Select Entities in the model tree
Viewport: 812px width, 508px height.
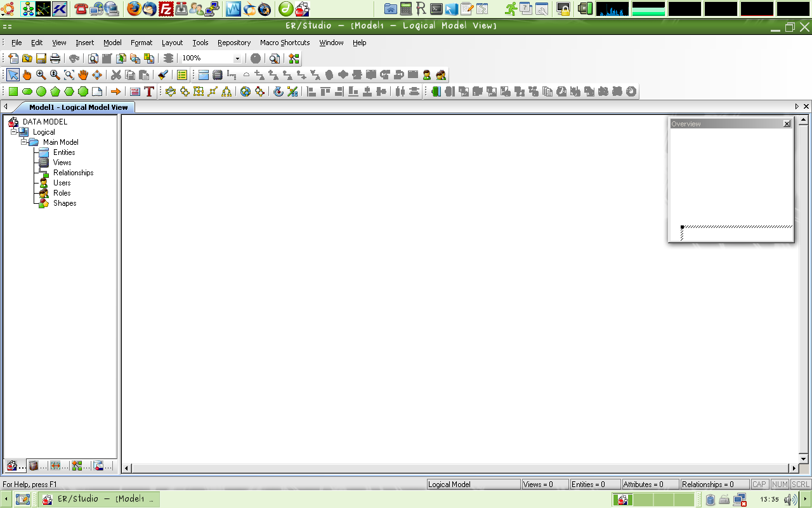64,152
